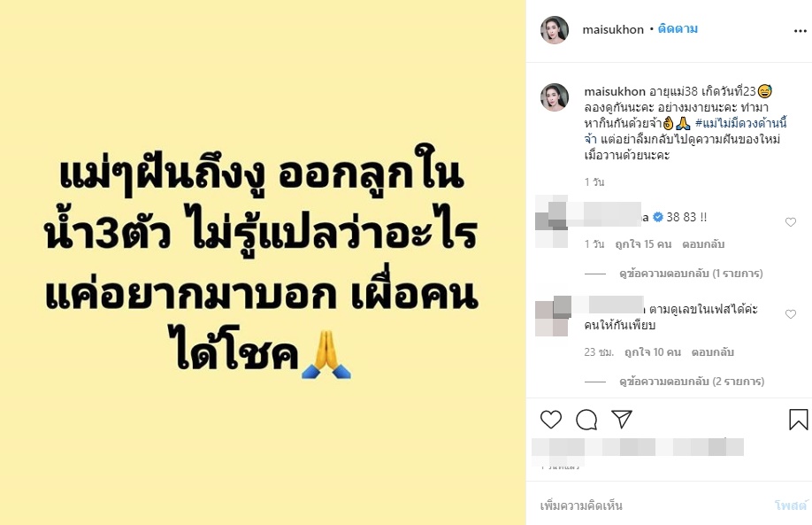Open maisukhon avatar beside the caption
The height and width of the screenshot is (525, 812).
[555, 97]
